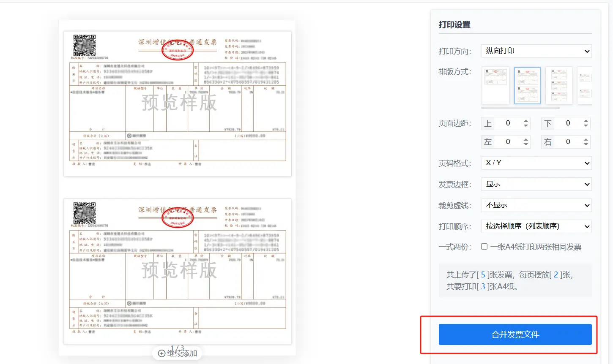
Task: Open the 打印顺序 print order dropdown
Action: 536,226
